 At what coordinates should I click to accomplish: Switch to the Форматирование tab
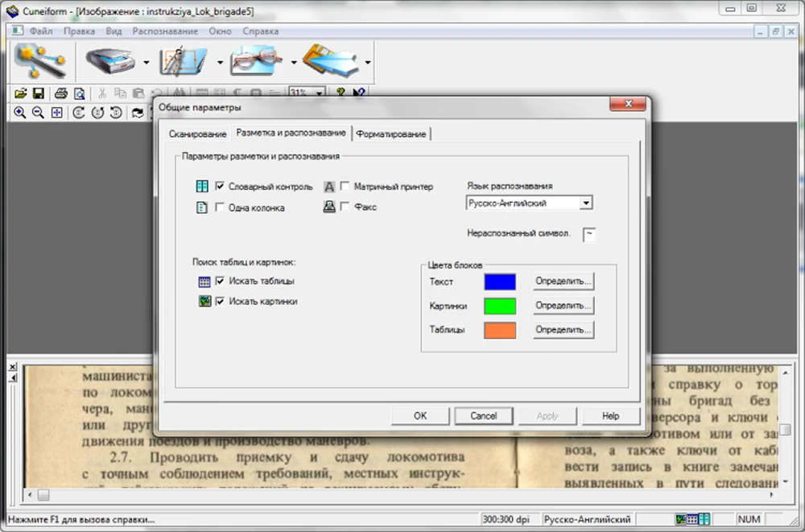(390, 134)
